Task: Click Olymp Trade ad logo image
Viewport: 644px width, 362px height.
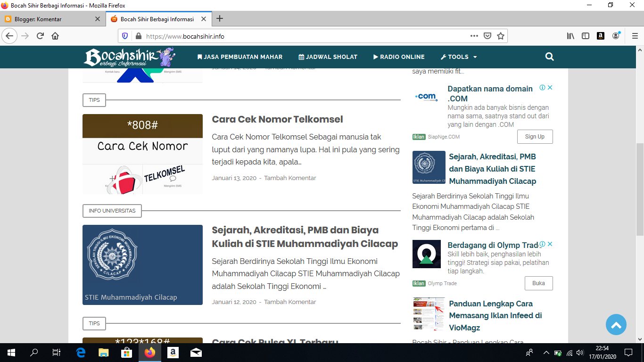Action: coord(427,254)
